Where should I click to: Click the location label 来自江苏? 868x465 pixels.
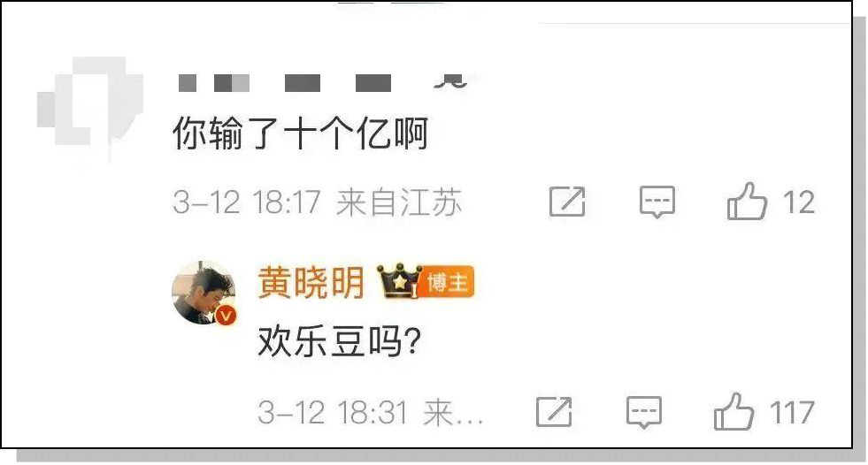click(398, 202)
